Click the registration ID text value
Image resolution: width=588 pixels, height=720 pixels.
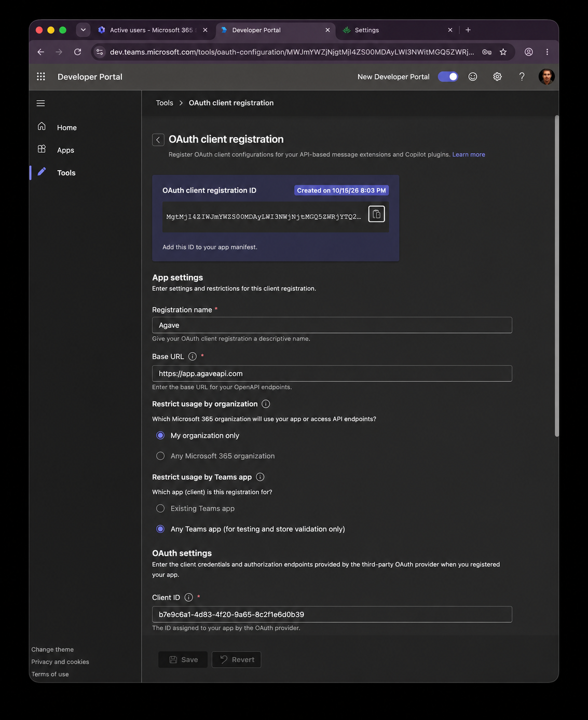click(x=263, y=217)
